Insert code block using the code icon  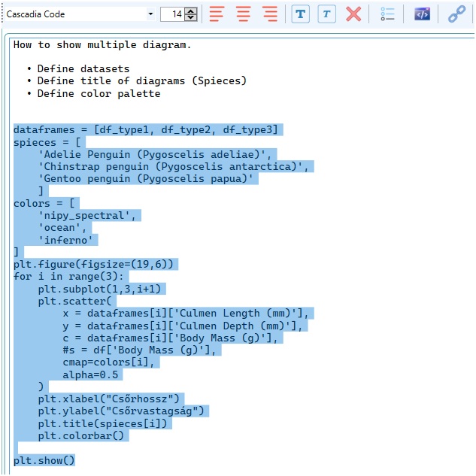422,14
